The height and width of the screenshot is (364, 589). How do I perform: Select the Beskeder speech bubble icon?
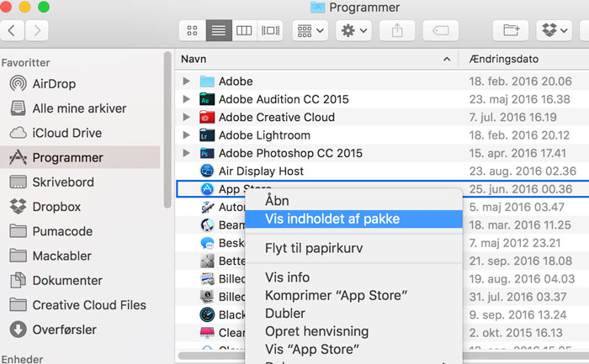click(x=207, y=243)
